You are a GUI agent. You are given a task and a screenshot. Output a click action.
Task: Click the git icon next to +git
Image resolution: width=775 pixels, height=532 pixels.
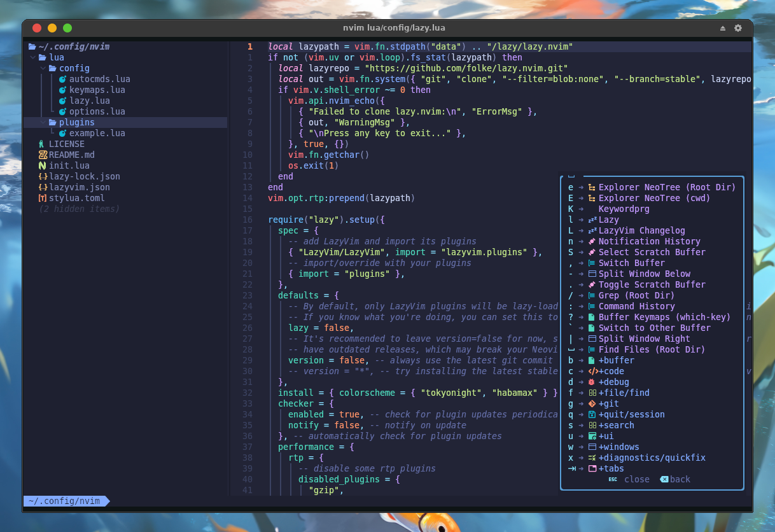pyautogui.click(x=592, y=404)
